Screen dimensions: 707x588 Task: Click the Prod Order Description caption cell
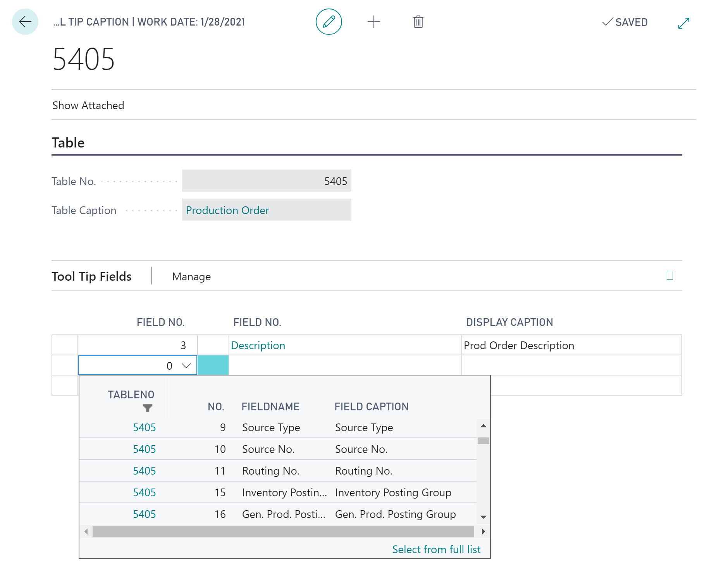[x=519, y=345]
